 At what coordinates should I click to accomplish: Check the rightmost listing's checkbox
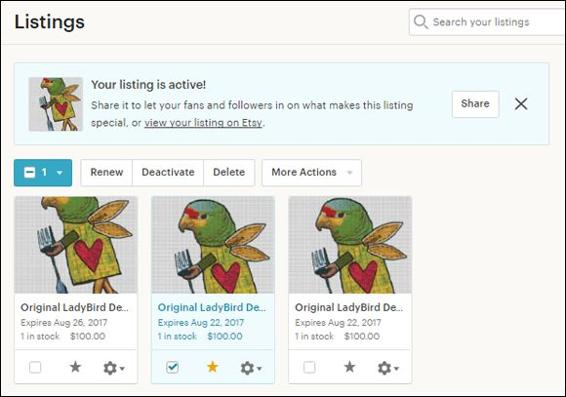[309, 367]
